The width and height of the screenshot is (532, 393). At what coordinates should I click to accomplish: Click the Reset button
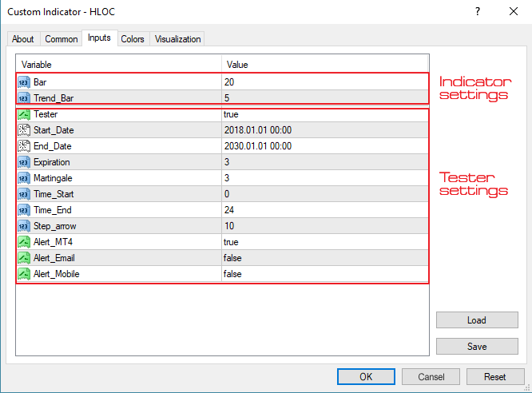(495, 376)
